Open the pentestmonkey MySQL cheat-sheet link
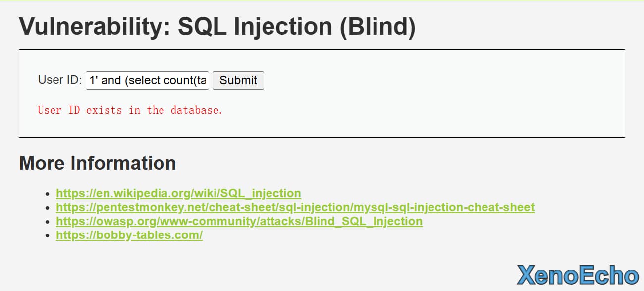The image size is (644, 291). click(x=295, y=207)
